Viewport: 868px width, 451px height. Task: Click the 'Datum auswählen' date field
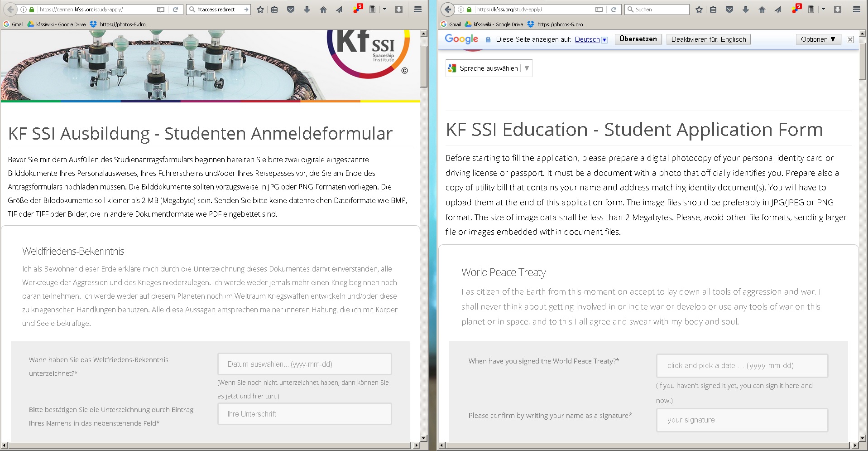(x=305, y=364)
